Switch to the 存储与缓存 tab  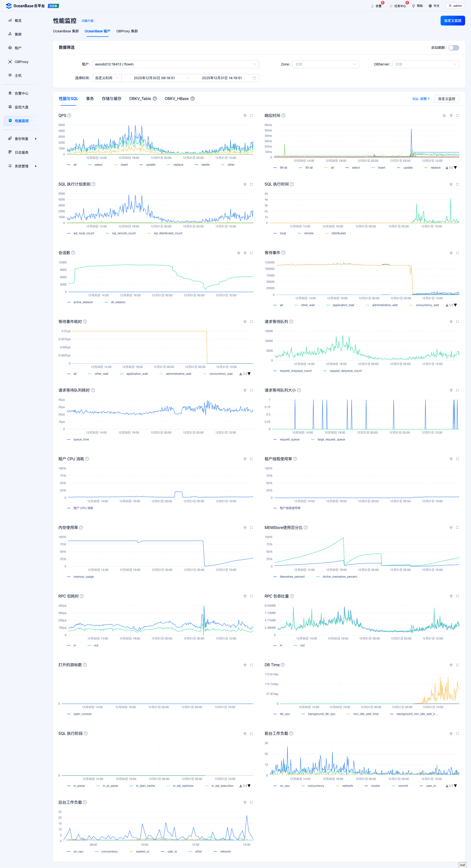(x=111, y=99)
